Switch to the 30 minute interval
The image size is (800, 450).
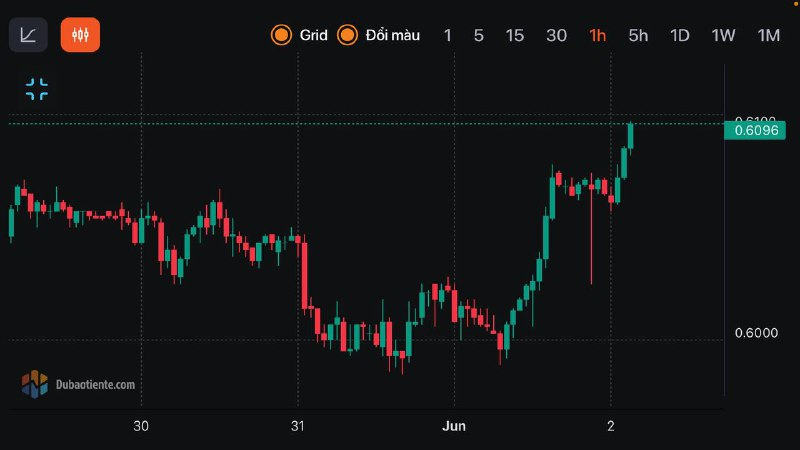pyautogui.click(x=556, y=35)
